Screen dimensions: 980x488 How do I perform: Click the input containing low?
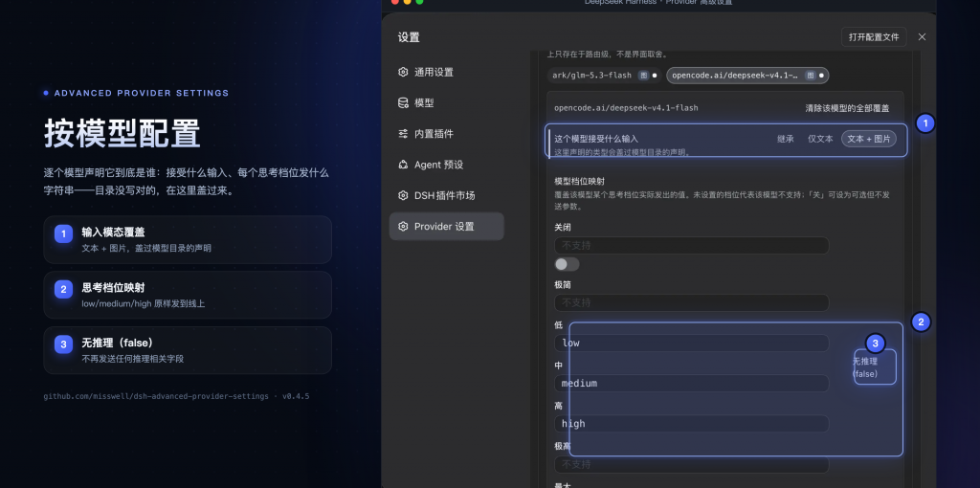(691, 344)
